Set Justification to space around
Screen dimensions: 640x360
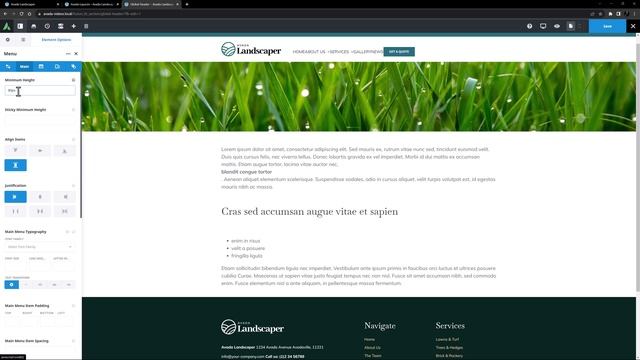click(40, 211)
